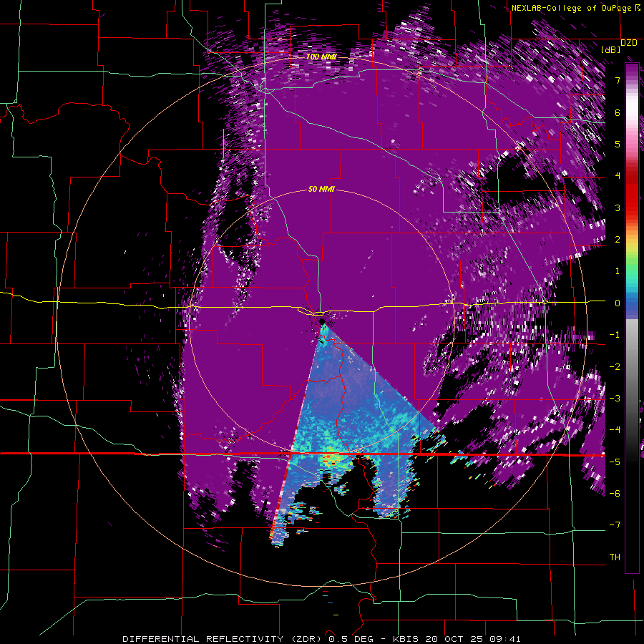Viewport: 644px width, 644px height.
Task: Click the -7 value on the color scale
Action: tap(615, 525)
